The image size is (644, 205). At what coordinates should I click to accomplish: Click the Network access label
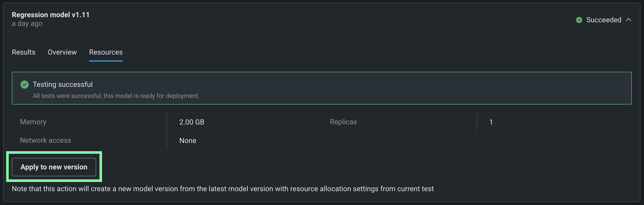45,140
